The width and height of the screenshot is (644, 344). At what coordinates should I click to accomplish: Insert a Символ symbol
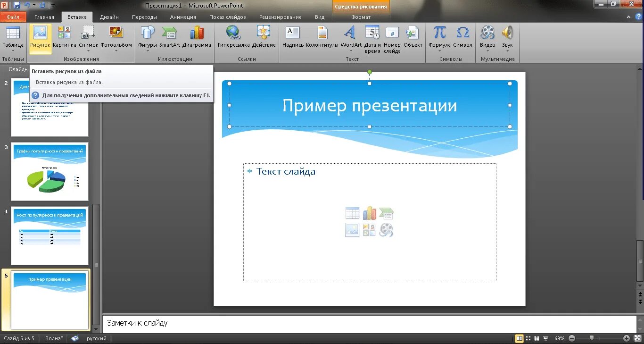(462, 37)
